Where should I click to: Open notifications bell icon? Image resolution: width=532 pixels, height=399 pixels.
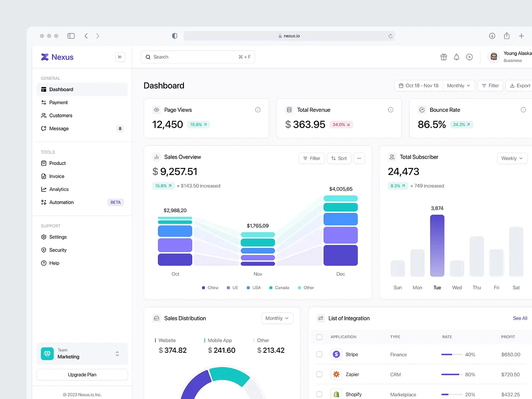(x=457, y=57)
